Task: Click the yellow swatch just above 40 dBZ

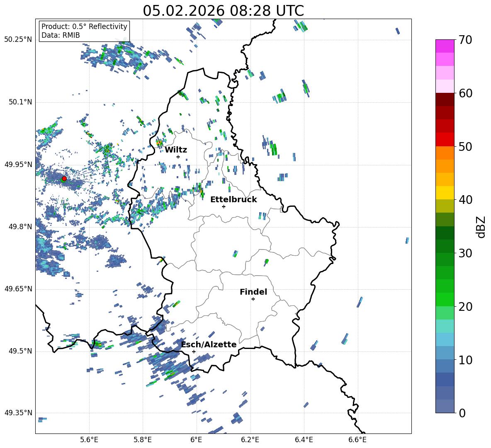Action: point(445,193)
